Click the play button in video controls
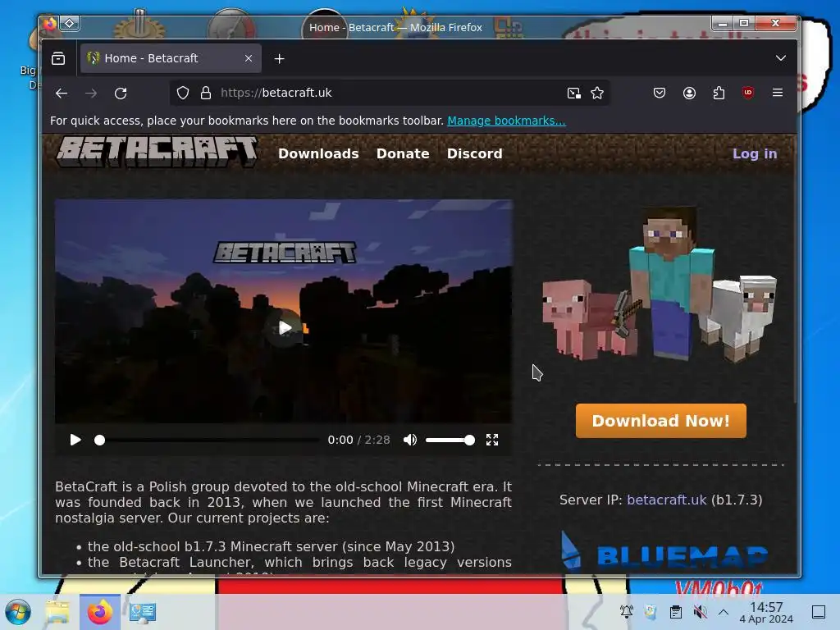 (75, 440)
